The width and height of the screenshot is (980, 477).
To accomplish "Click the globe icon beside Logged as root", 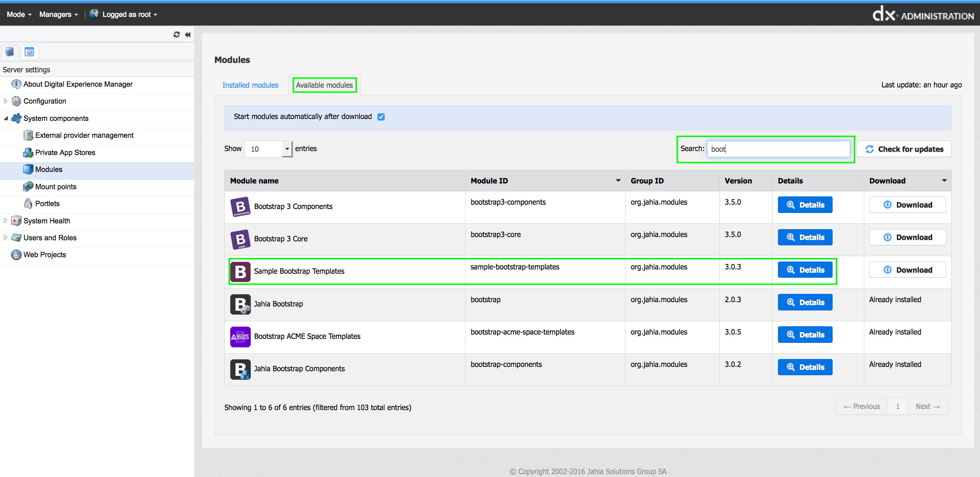I will [x=94, y=14].
